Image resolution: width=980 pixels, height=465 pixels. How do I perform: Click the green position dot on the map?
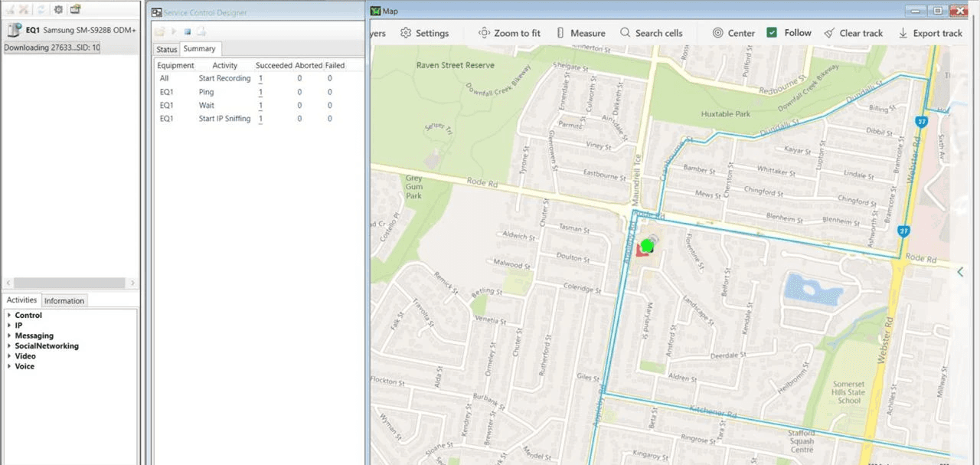click(x=647, y=246)
